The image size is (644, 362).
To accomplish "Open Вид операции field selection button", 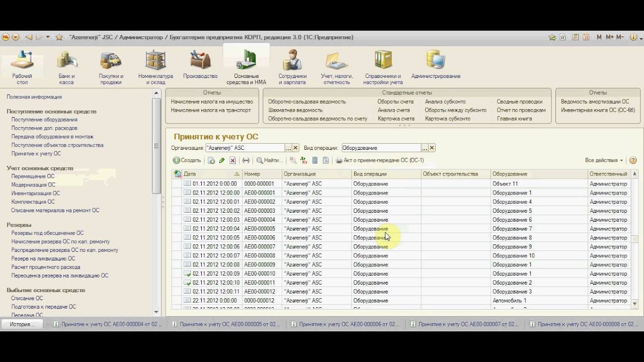I will pyautogui.click(x=425, y=148).
